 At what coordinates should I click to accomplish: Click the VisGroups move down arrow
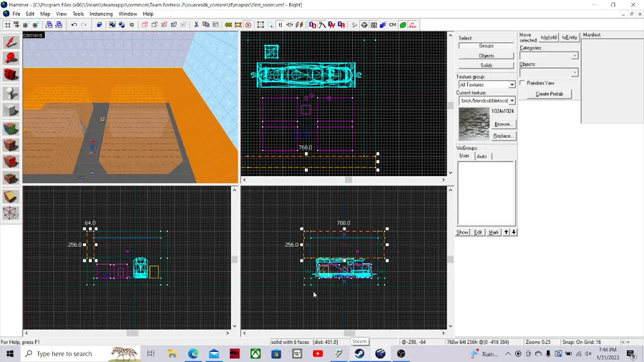point(514,233)
